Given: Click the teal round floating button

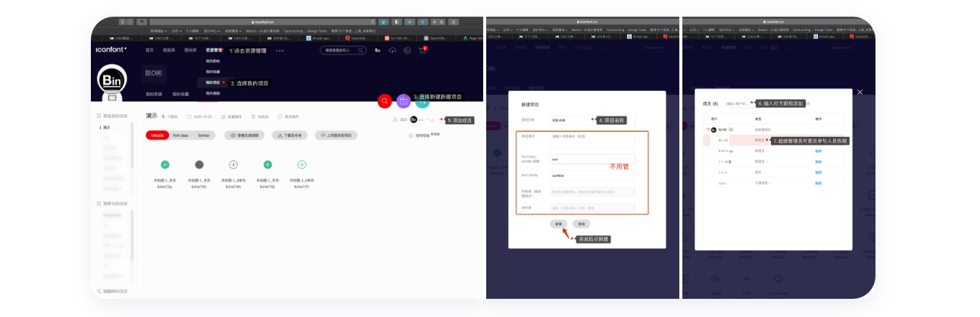Looking at the screenshot, I should point(423,102).
